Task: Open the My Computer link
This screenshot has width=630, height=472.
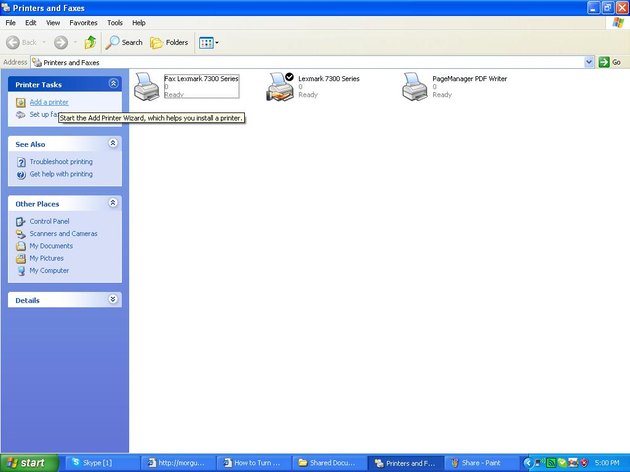Action: coord(49,271)
